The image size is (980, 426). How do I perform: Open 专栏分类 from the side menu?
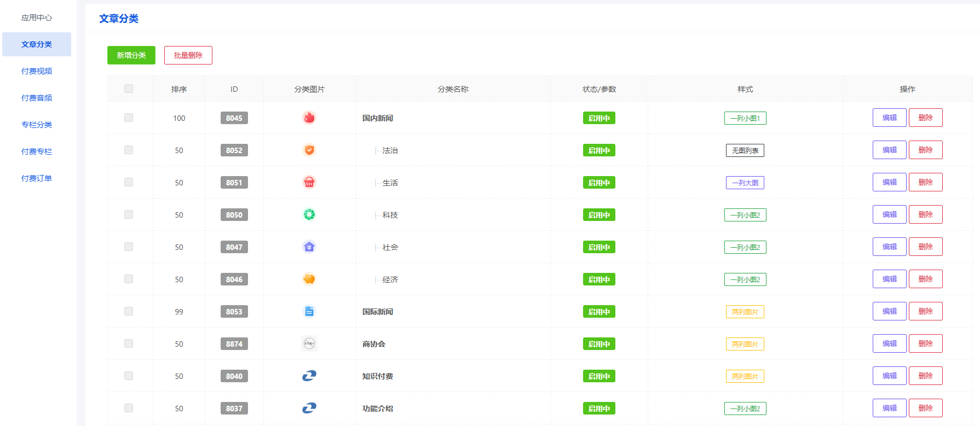click(37, 125)
